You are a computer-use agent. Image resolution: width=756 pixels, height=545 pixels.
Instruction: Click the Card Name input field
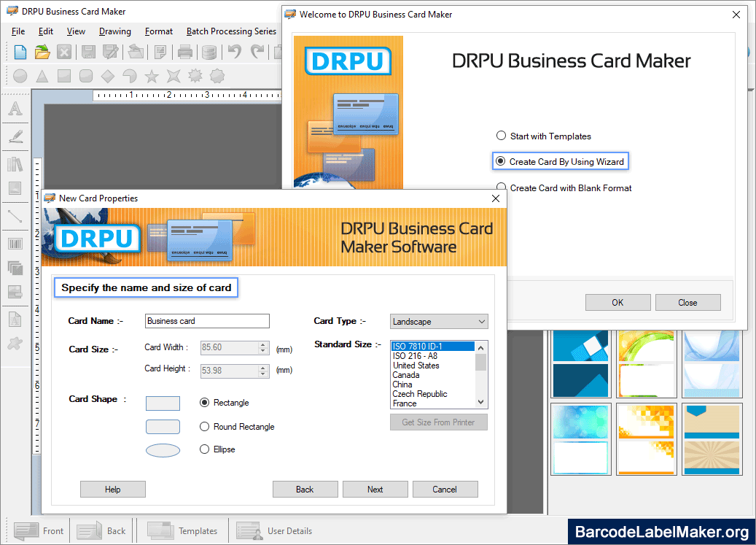(x=207, y=321)
